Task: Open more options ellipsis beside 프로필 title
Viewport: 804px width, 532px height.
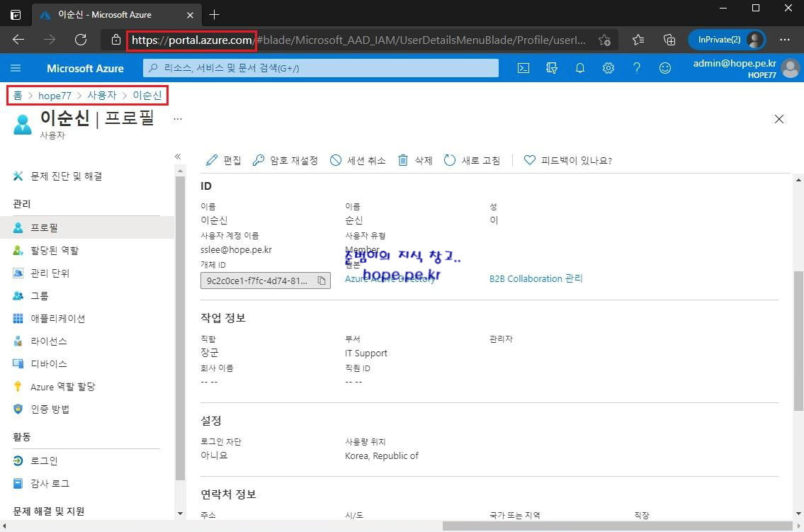Action: (x=178, y=119)
